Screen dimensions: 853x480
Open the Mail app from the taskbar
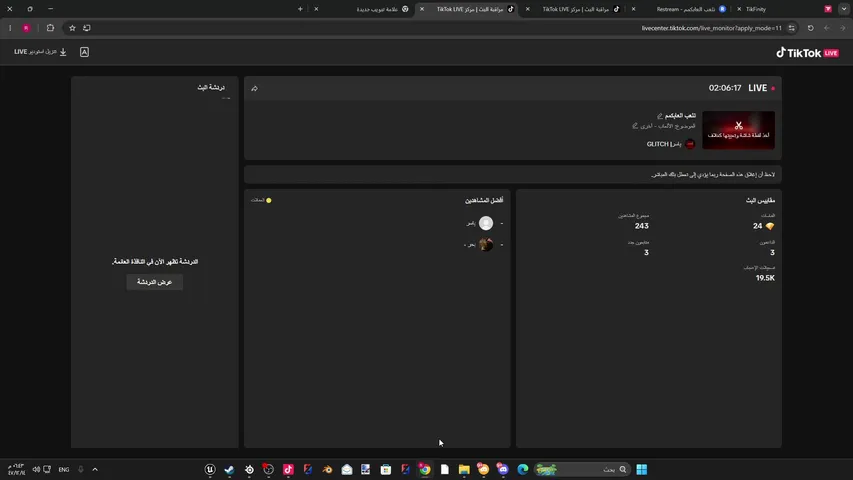pos(347,469)
